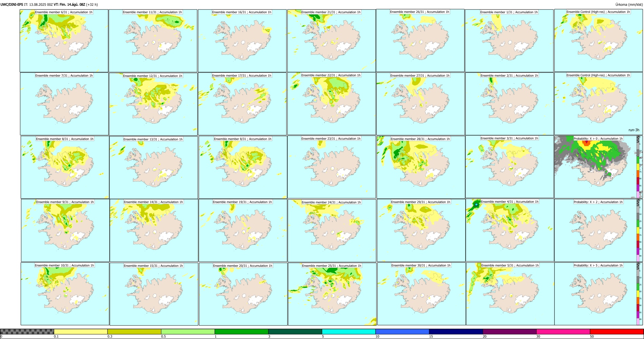Click the 'IT: 13.08.2025 00Z' initial time text
Image resolution: width=644 pixels, height=339 pixels.
click(x=38, y=4)
